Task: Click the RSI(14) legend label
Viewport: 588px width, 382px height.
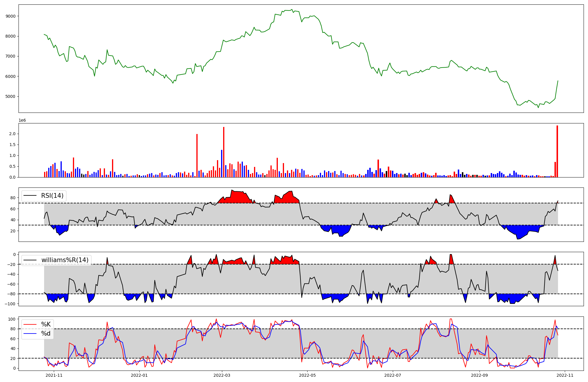Action: [x=52, y=196]
